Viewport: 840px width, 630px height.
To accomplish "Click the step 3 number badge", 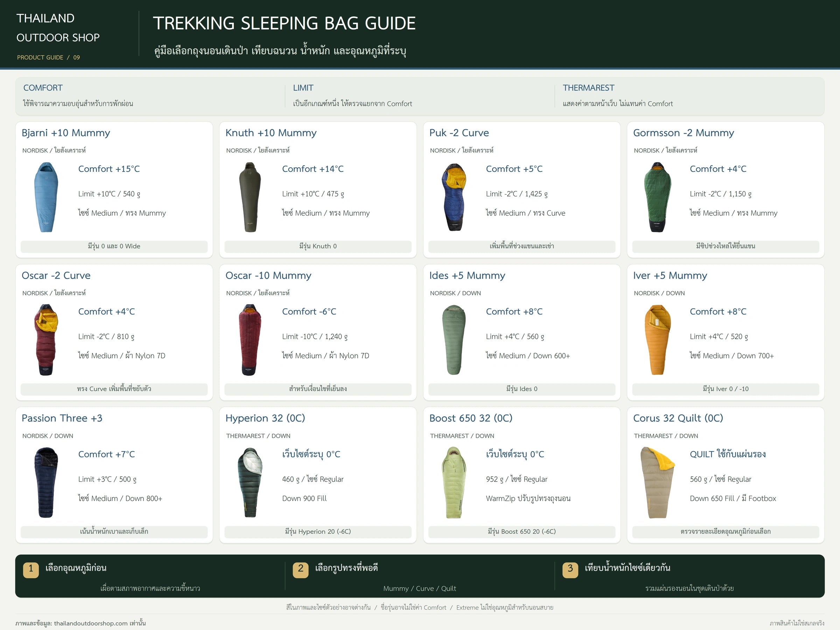I will click(570, 570).
